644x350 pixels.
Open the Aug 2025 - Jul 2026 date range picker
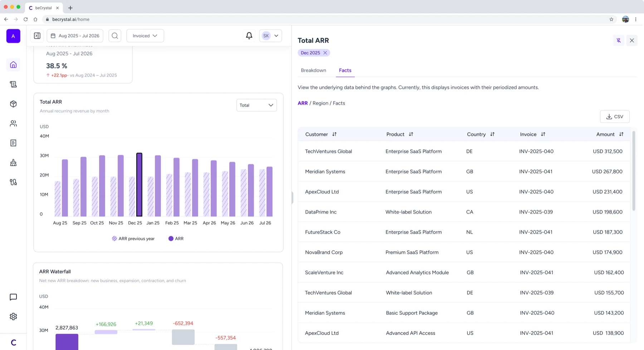[x=75, y=36]
